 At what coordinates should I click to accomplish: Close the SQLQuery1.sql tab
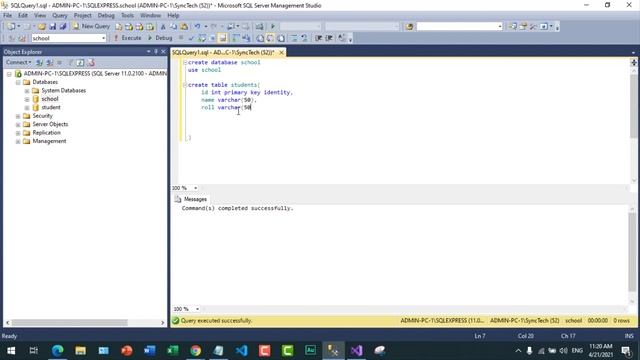click(x=281, y=53)
